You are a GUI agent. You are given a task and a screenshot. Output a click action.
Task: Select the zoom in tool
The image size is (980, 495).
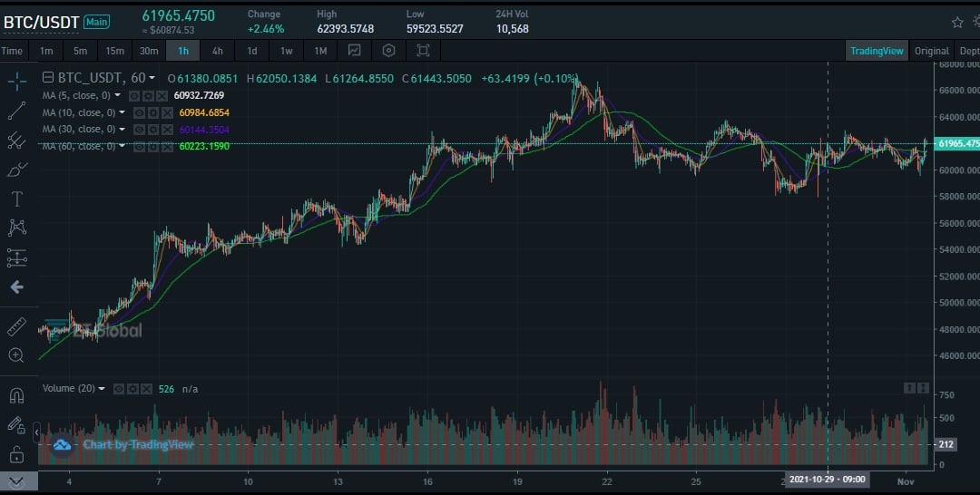[17, 355]
